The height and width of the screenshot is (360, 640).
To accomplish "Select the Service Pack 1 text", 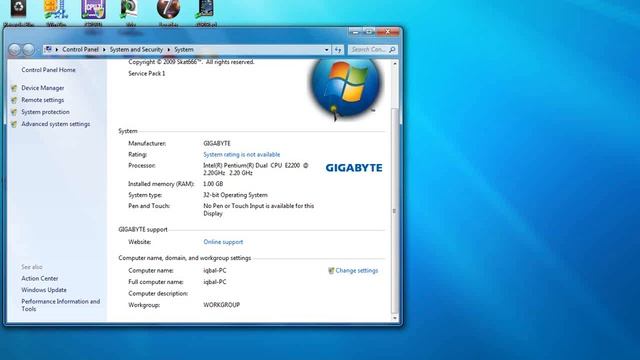I will coord(147,73).
